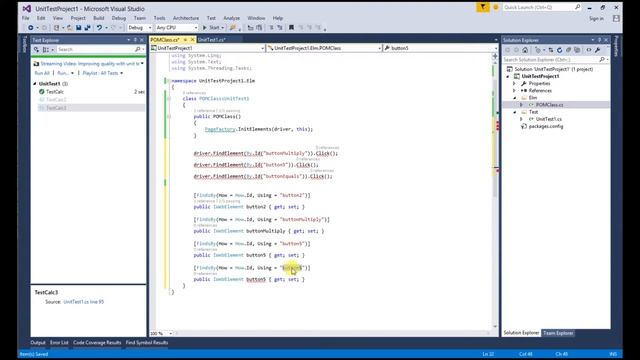Viewport: 640px width, 360px height.
Task: Click Sync with Active Document icon
Action: coord(551,50)
